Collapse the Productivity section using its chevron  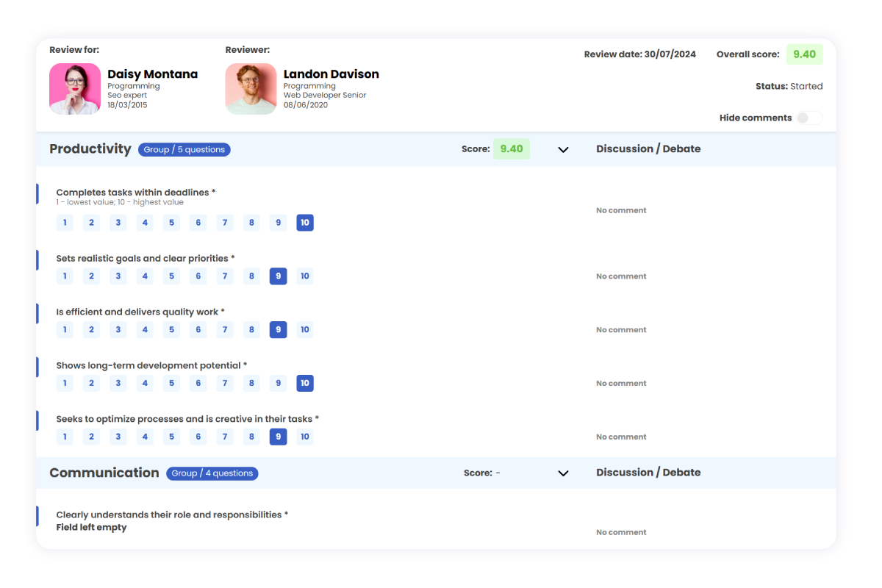[563, 149]
